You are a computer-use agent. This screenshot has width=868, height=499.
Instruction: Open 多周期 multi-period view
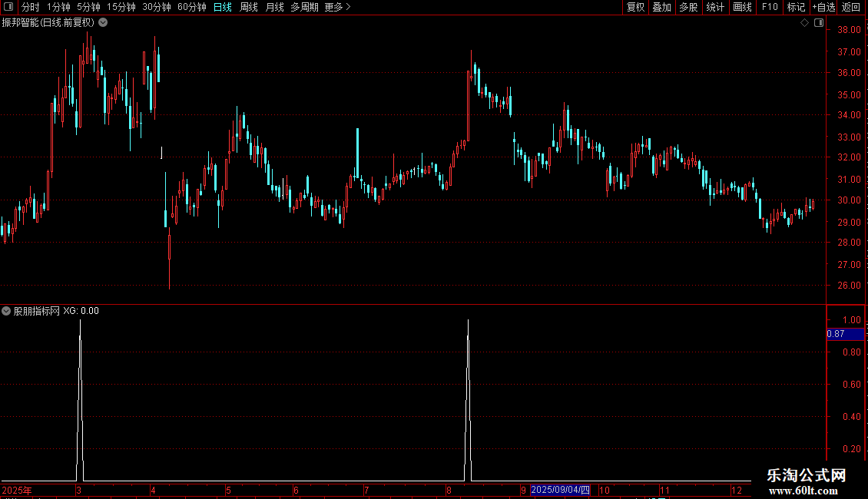[304, 7]
